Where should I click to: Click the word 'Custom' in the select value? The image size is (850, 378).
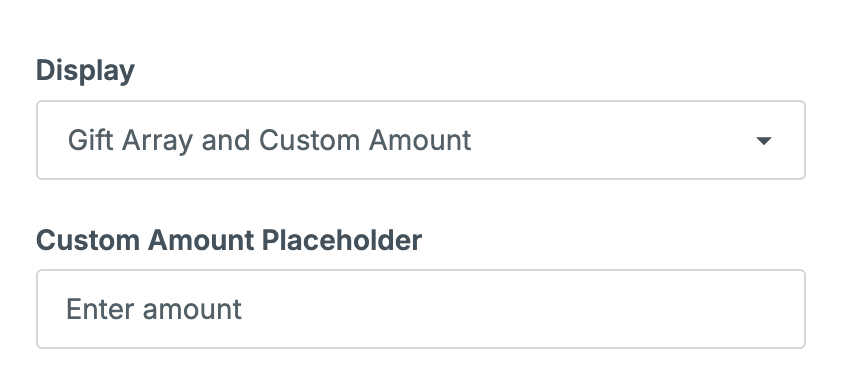pyautogui.click(x=309, y=140)
